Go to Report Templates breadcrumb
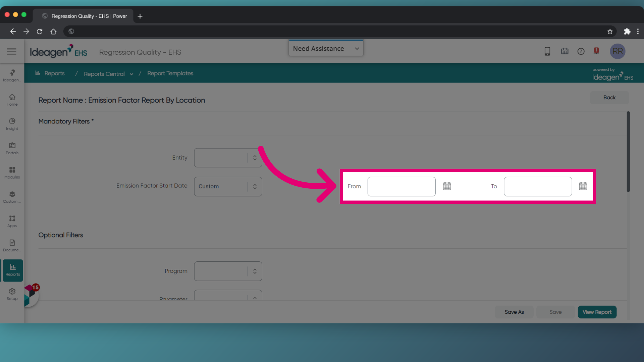The image size is (644, 362). pyautogui.click(x=170, y=73)
